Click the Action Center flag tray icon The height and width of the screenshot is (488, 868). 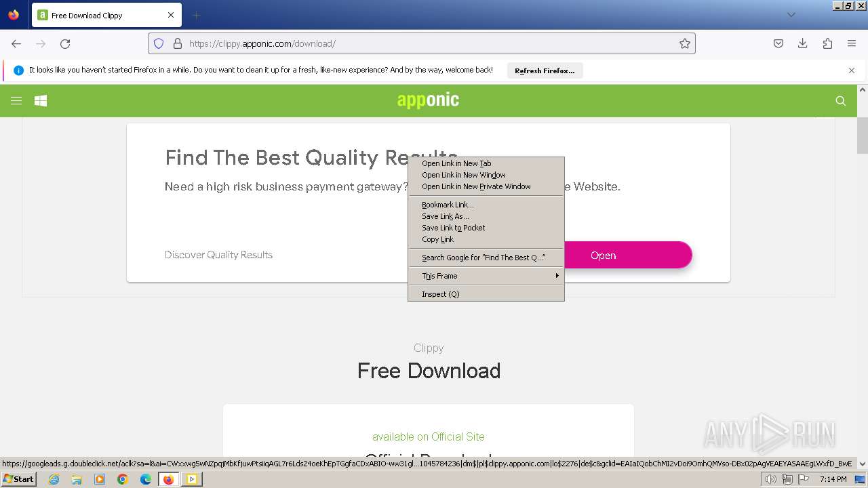804,479
